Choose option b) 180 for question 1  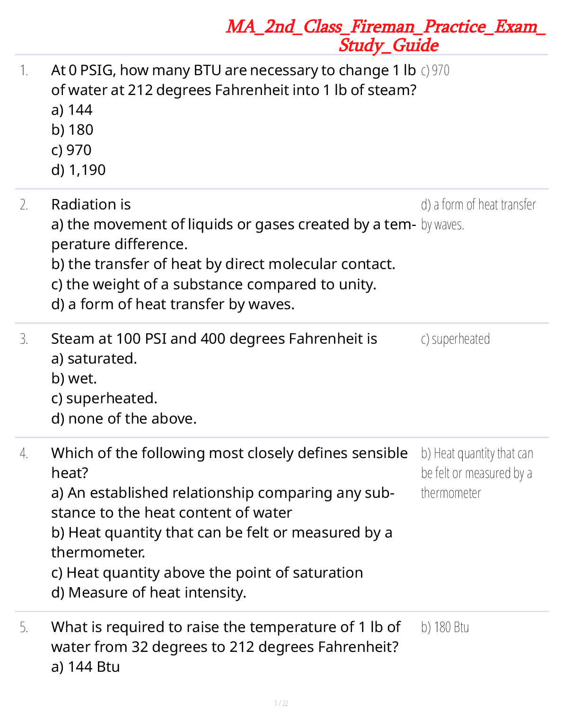(72, 130)
